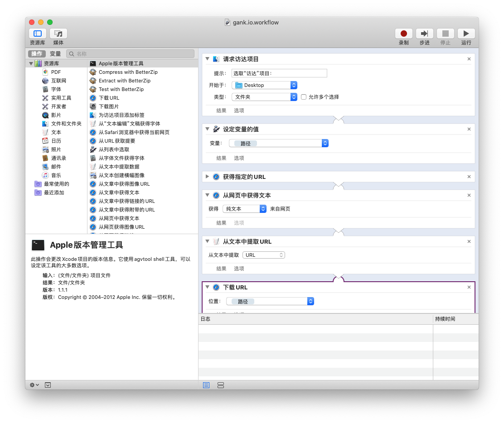Select the 照片 category icon

pyautogui.click(x=45, y=149)
